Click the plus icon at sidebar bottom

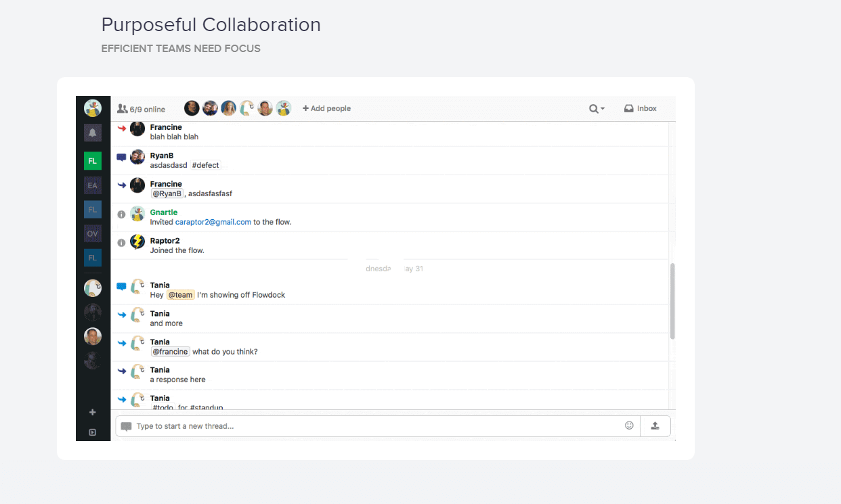pos(93,412)
